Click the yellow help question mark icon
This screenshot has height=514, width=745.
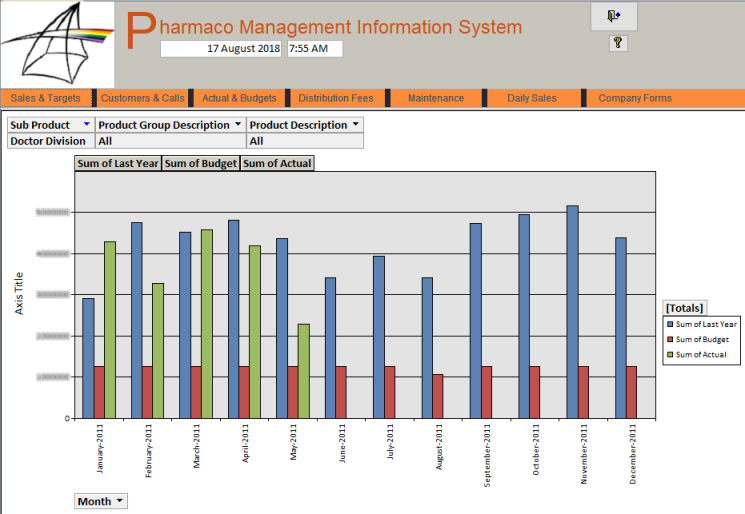coord(618,43)
